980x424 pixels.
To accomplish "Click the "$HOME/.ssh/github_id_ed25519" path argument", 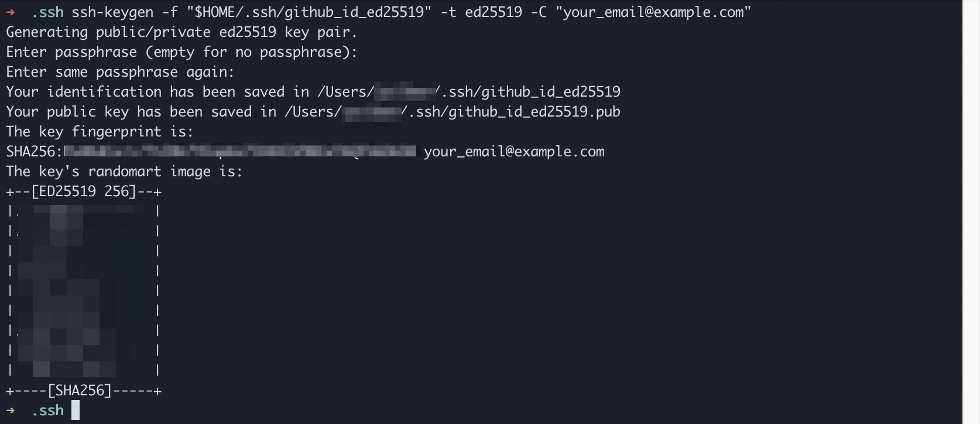I will point(309,12).
